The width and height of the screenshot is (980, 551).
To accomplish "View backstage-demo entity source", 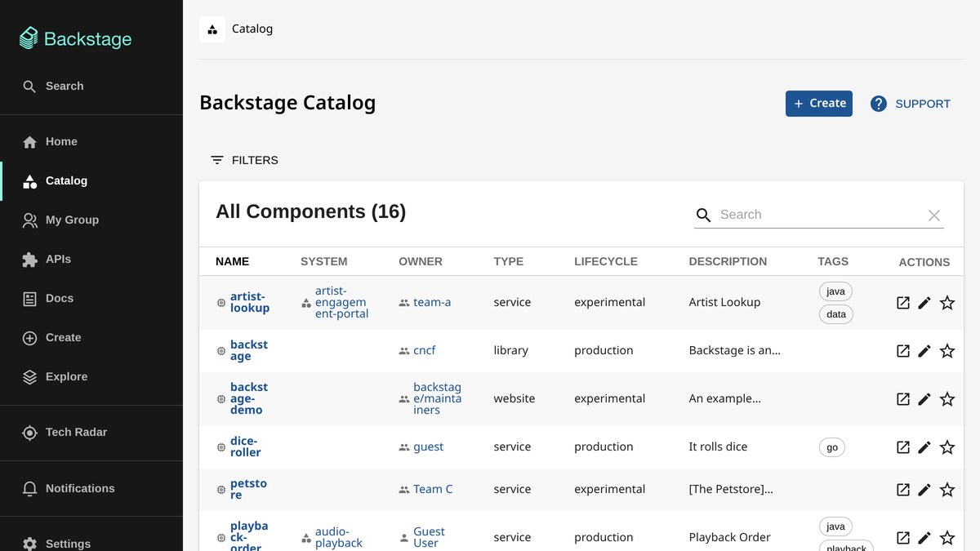I will pyautogui.click(x=903, y=399).
